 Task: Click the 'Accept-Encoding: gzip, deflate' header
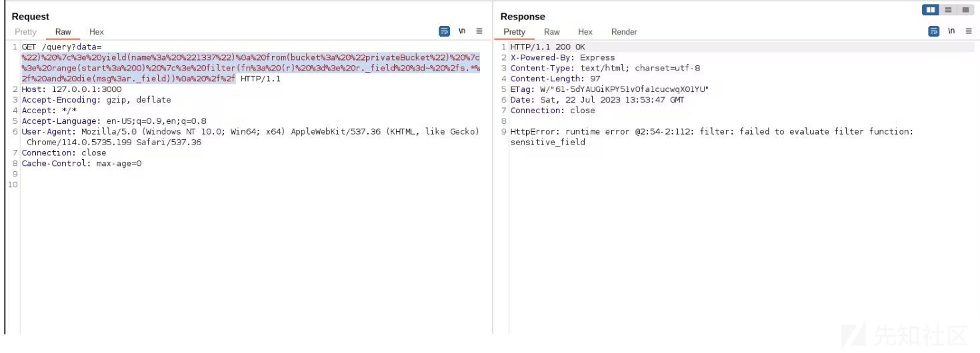point(96,100)
